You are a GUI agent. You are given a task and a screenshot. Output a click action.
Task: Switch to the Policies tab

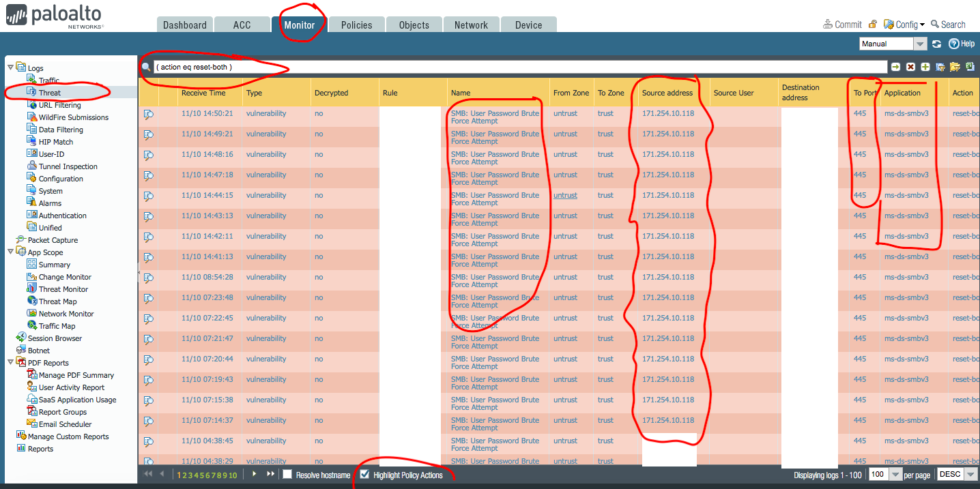[356, 25]
